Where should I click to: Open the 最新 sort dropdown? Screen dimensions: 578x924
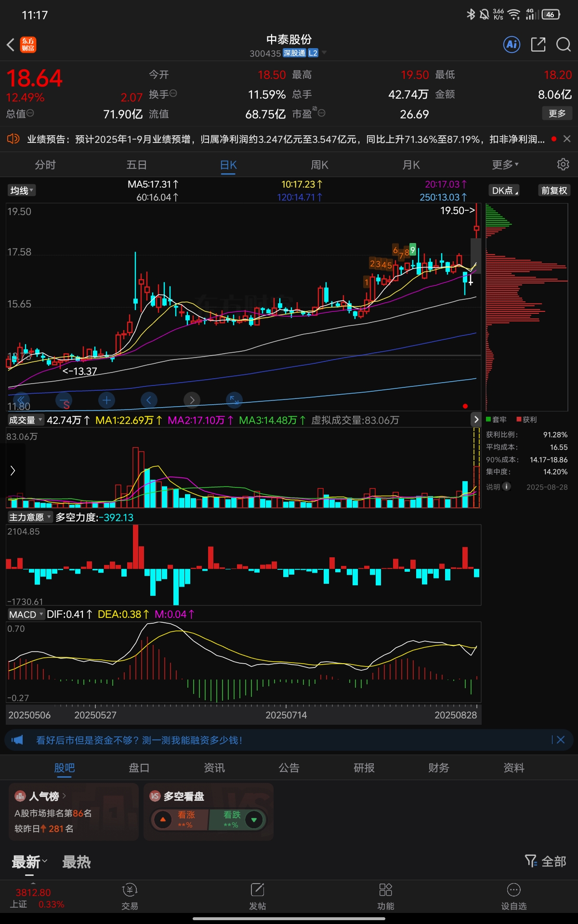pyautogui.click(x=29, y=862)
